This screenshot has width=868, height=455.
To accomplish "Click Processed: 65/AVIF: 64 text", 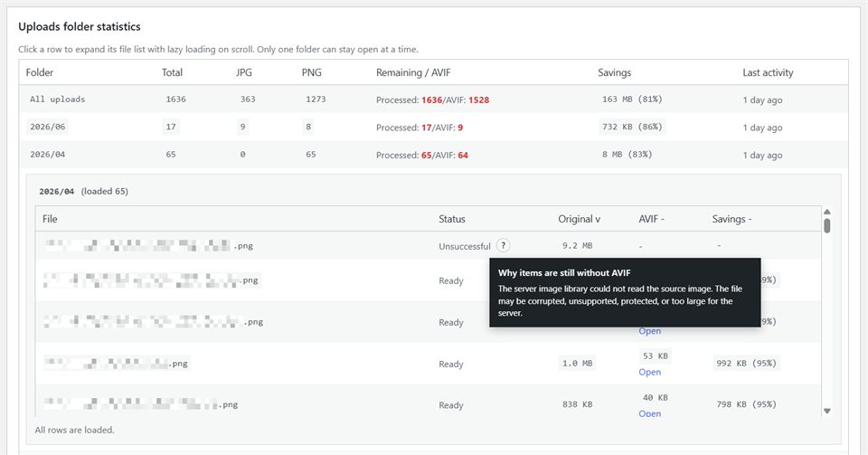I will point(422,156).
